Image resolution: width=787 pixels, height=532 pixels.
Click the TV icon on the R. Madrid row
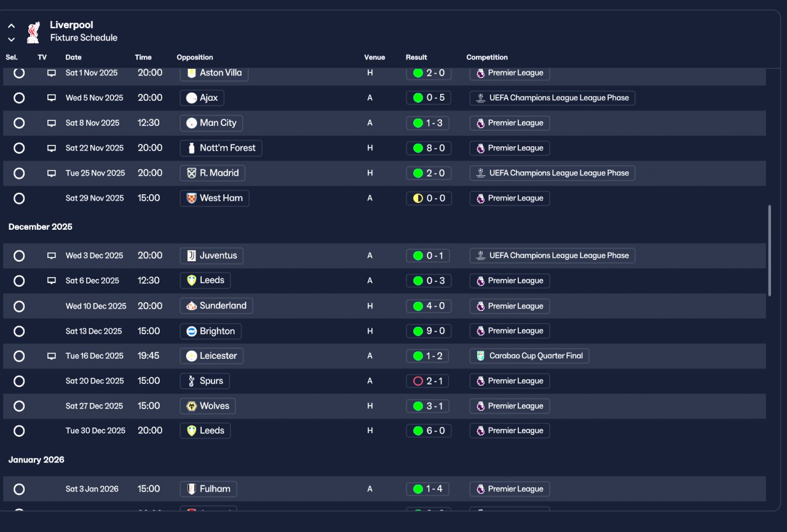(52, 173)
